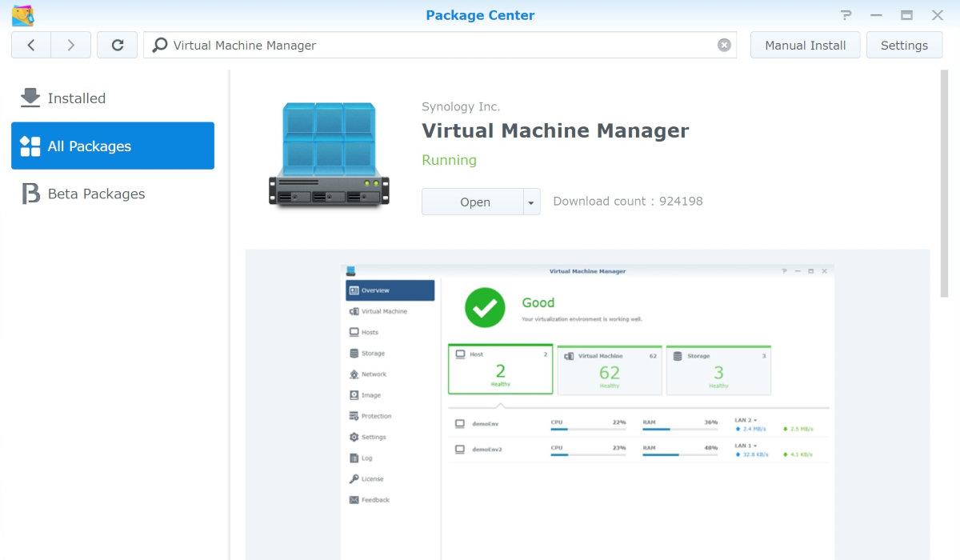Refresh the package list
The height and width of the screenshot is (560, 960).
pyautogui.click(x=118, y=46)
